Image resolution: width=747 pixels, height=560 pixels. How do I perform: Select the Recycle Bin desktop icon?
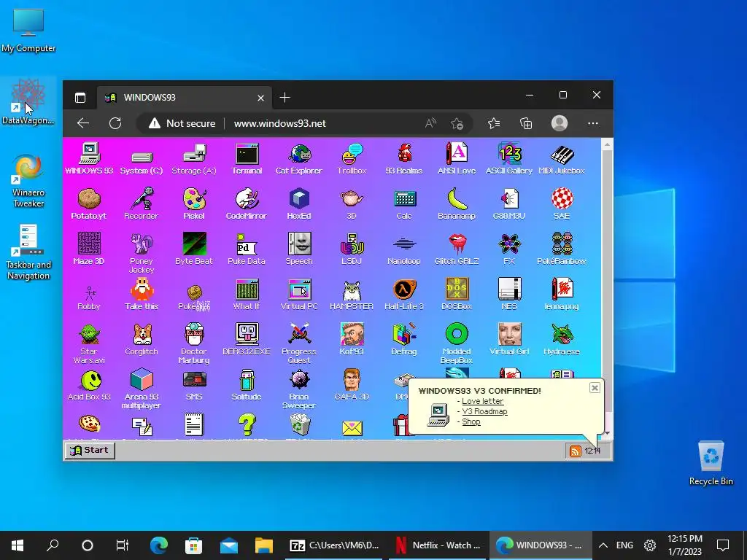pyautogui.click(x=711, y=463)
